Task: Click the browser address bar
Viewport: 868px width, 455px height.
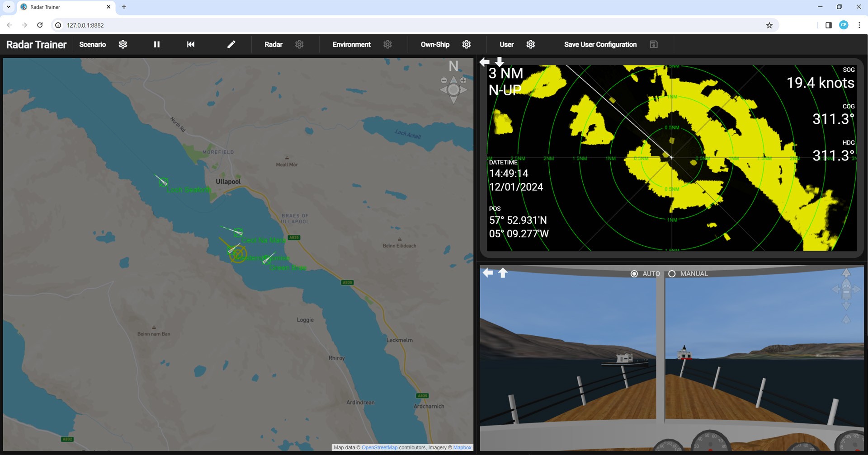Action: pos(181,25)
